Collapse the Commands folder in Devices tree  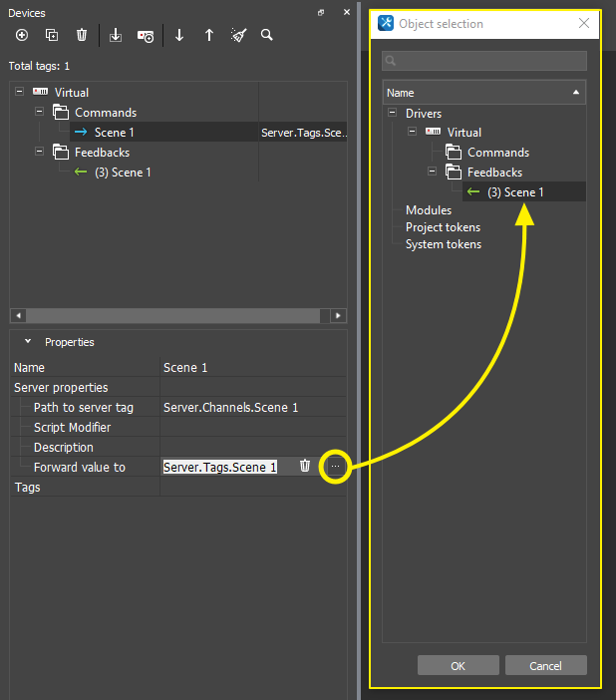click(40, 112)
